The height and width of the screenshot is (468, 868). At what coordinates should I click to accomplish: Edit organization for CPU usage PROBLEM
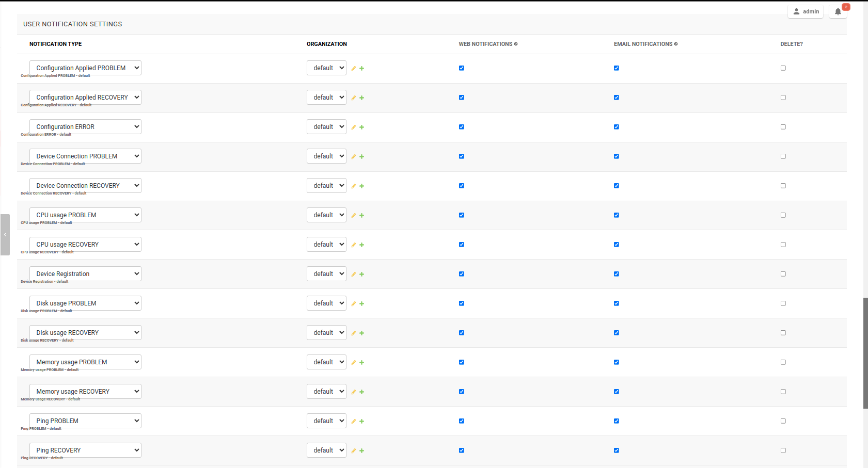tap(353, 215)
